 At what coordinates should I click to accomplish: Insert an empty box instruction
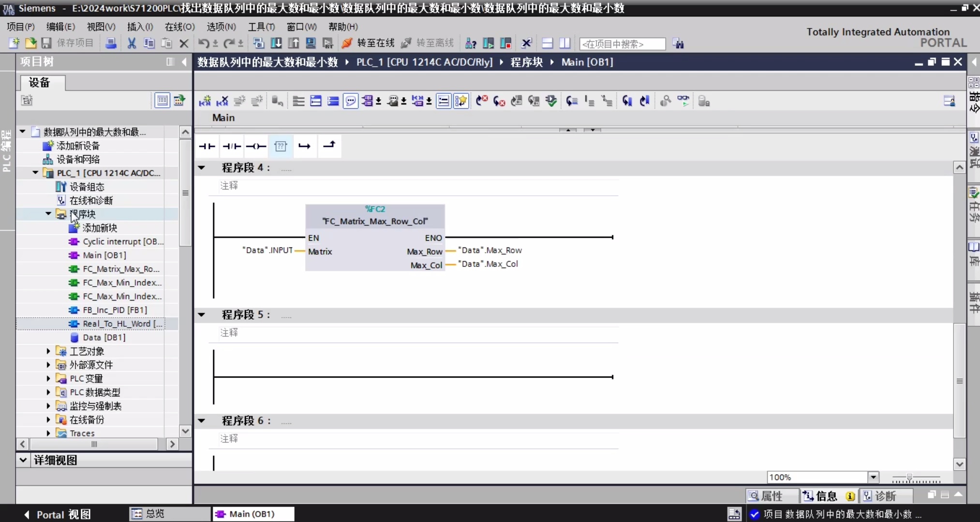click(x=281, y=146)
